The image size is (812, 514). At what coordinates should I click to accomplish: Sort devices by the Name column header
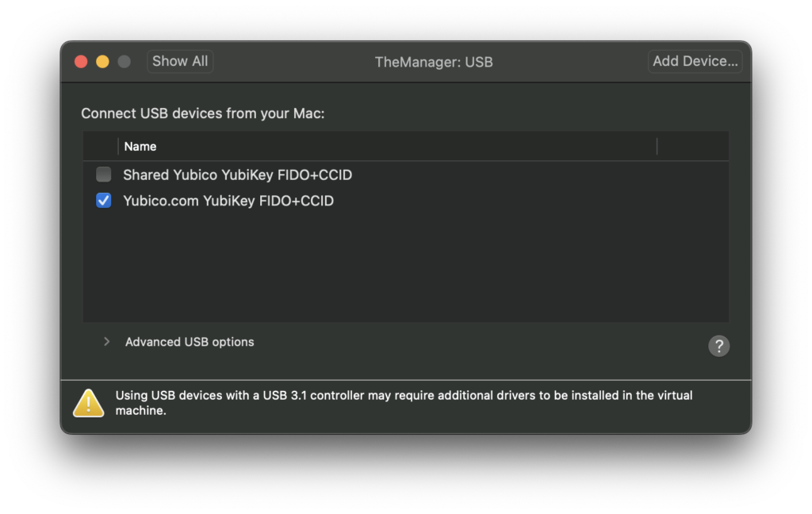(140, 147)
